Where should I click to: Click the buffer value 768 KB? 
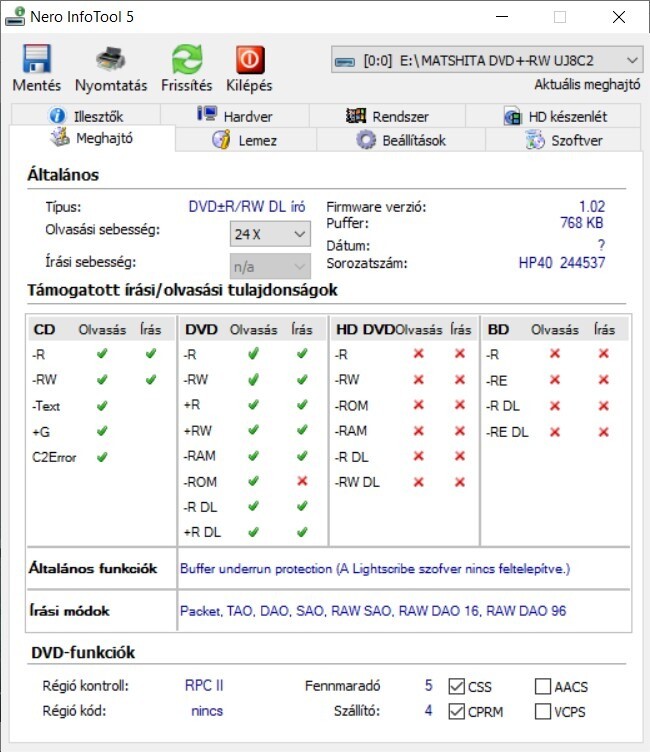pos(581,223)
